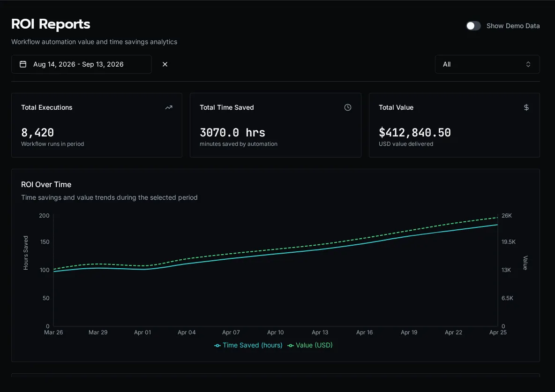Click the Apr 19 x-axis label

[409, 332]
